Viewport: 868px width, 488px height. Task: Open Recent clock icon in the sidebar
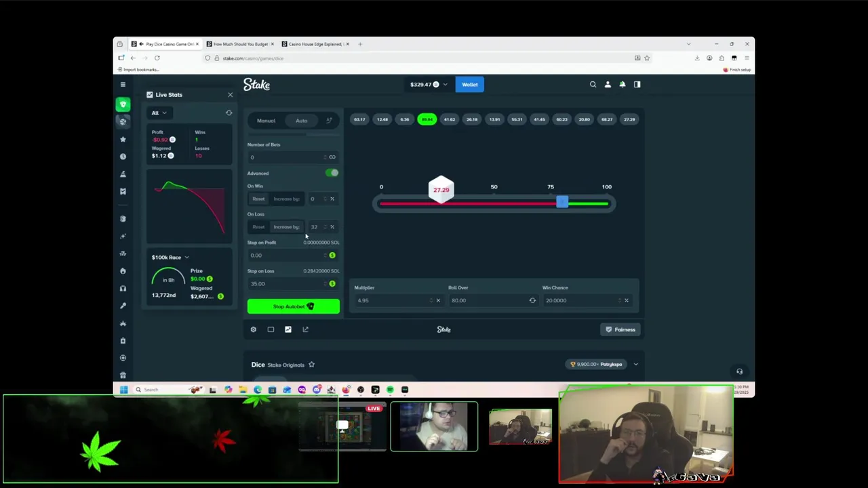pos(123,157)
